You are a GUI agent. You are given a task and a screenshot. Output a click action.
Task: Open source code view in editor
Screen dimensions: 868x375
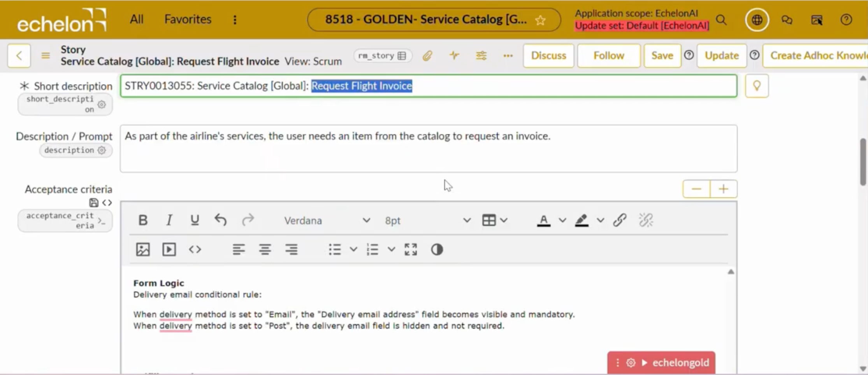pos(195,249)
